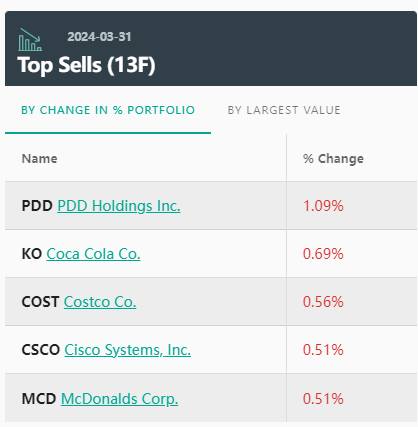Select the CSCO ticker symbol

tap(41, 350)
